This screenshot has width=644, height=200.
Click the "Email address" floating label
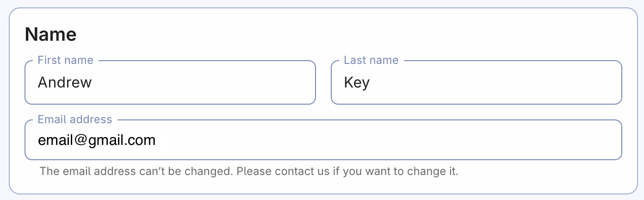click(75, 119)
